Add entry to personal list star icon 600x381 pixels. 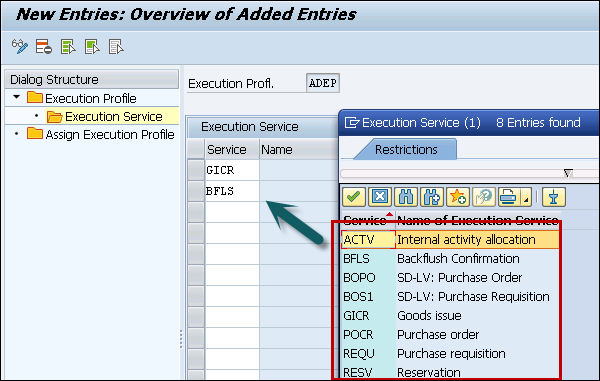tap(458, 197)
